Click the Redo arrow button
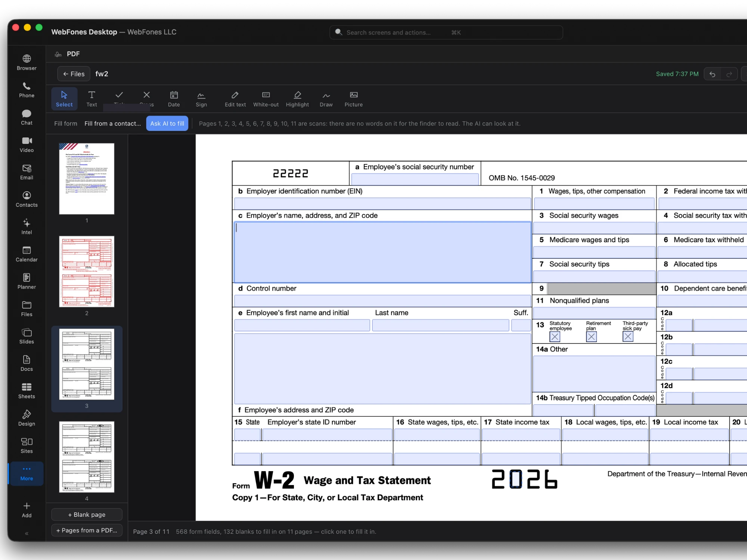 tap(729, 74)
